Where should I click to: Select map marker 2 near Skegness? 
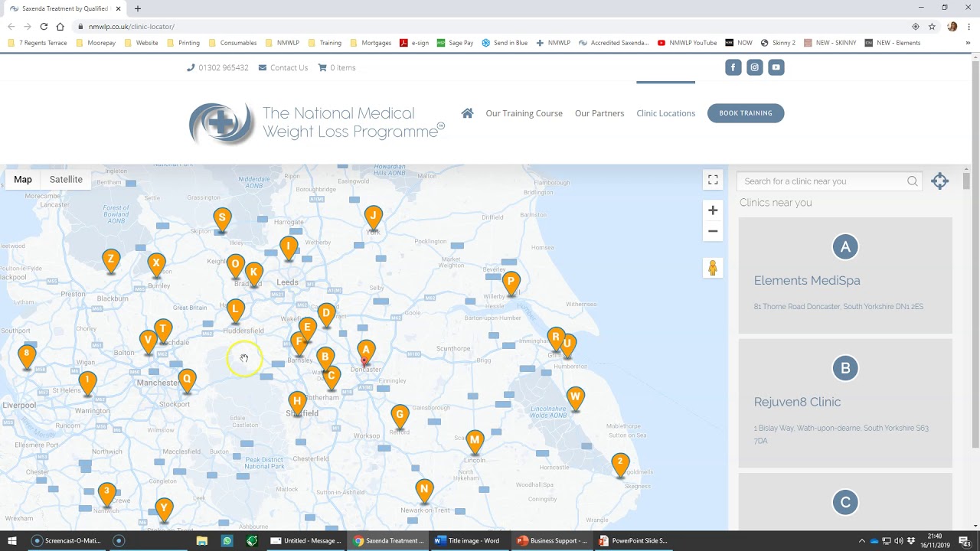click(620, 464)
